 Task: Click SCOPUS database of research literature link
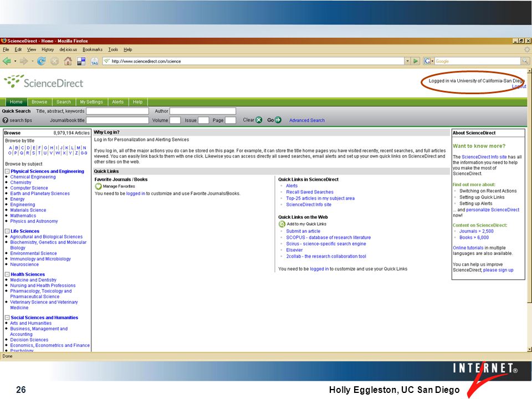329,238
